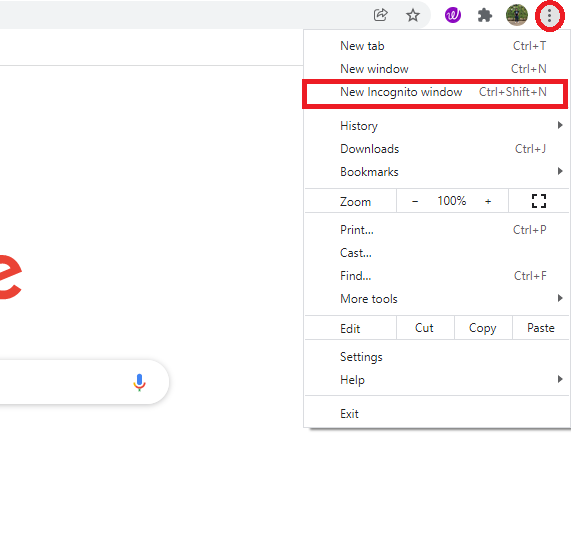Open Settings from the Chrome menu

coord(436,357)
